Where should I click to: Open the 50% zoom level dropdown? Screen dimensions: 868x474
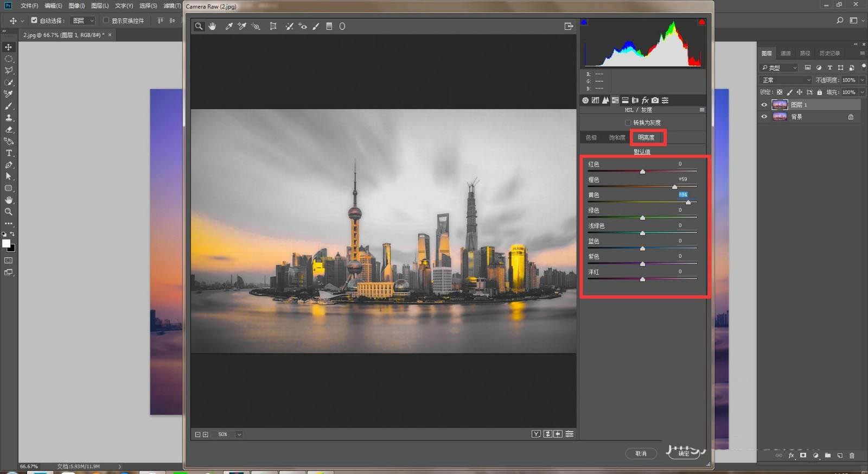(x=239, y=434)
